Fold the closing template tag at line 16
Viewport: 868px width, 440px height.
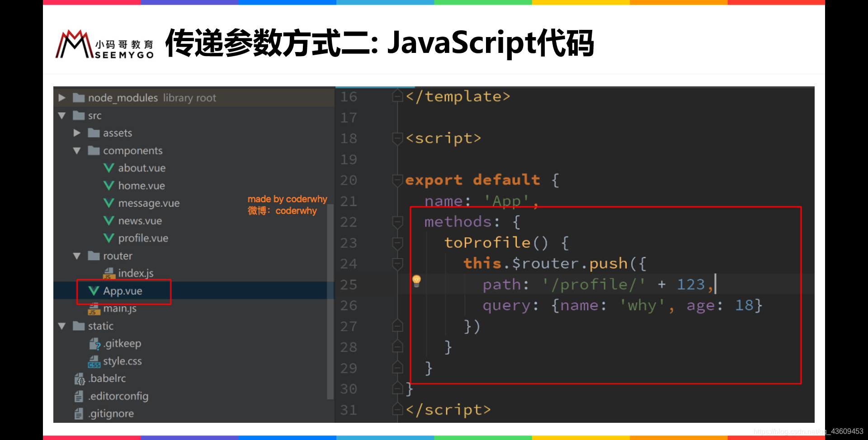pos(397,96)
